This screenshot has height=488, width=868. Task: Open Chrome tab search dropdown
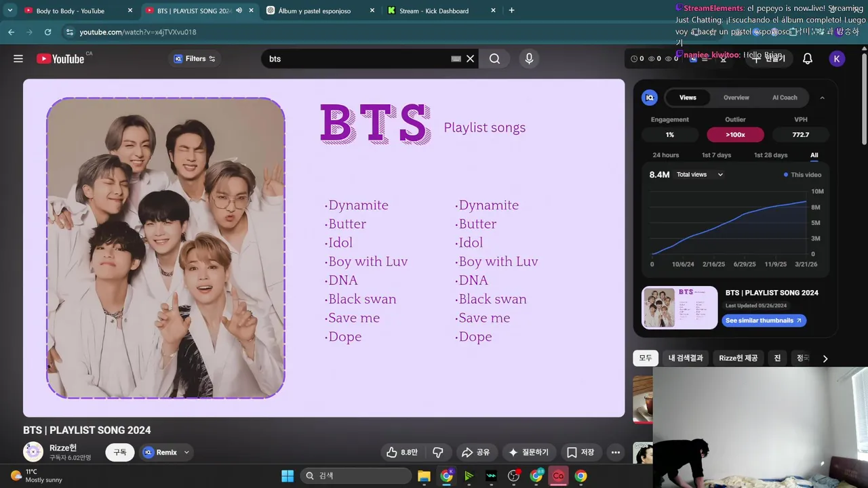(9, 10)
